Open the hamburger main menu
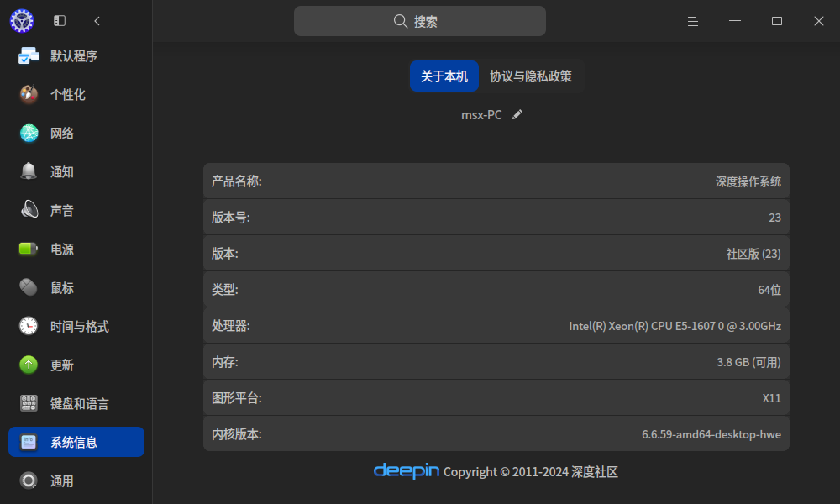 click(693, 21)
